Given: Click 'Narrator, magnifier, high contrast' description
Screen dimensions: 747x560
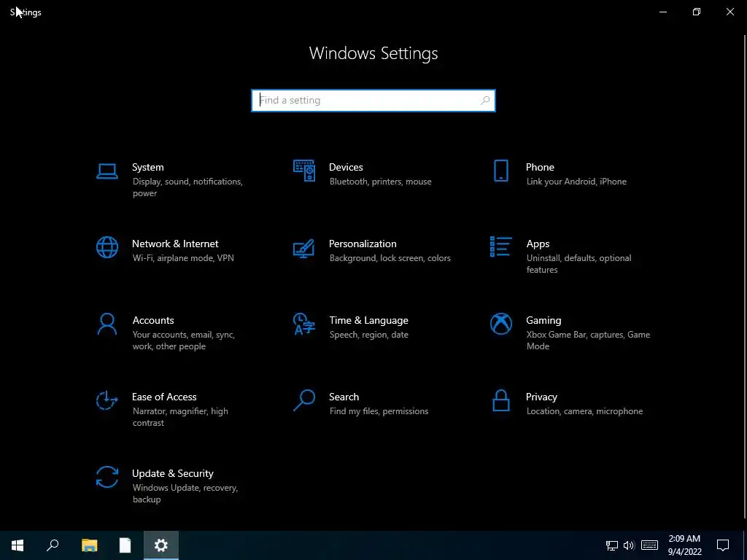Looking at the screenshot, I should 180,416.
